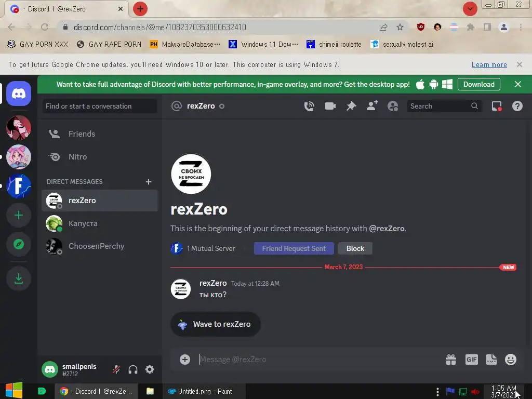Open the red tab search dropdown
Viewport: 532px width, 399px height.
[470, 9]
